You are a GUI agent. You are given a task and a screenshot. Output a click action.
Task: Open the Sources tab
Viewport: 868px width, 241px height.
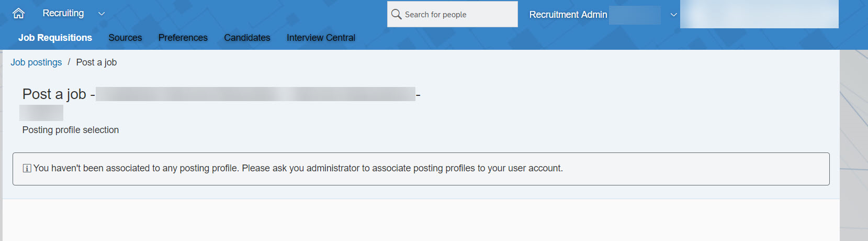125,38
